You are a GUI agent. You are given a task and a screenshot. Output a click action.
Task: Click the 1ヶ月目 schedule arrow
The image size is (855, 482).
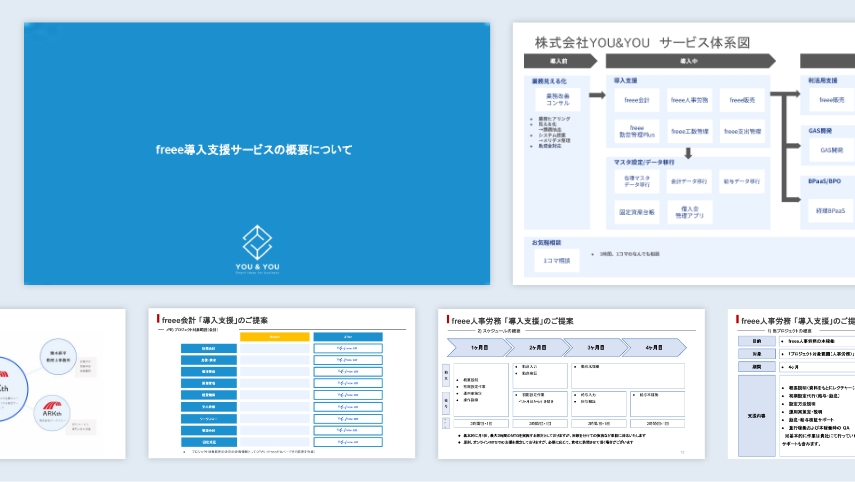click(479, 347)
